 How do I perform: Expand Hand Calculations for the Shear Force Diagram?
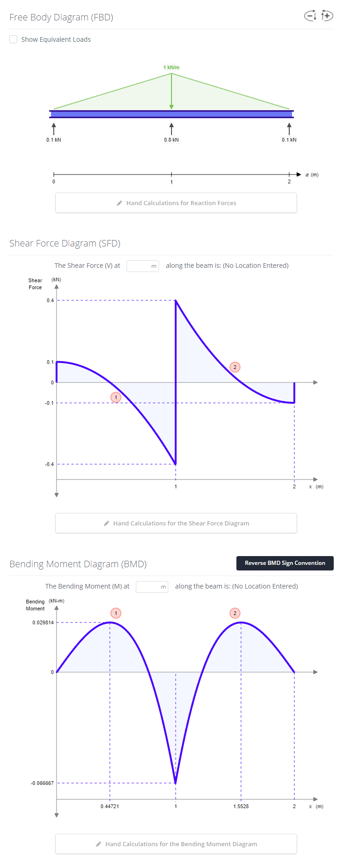tap(176, 523)
